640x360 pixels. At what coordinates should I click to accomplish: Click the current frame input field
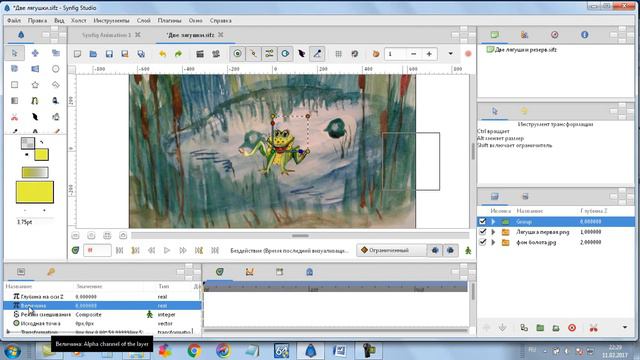[x=97, y=250]
